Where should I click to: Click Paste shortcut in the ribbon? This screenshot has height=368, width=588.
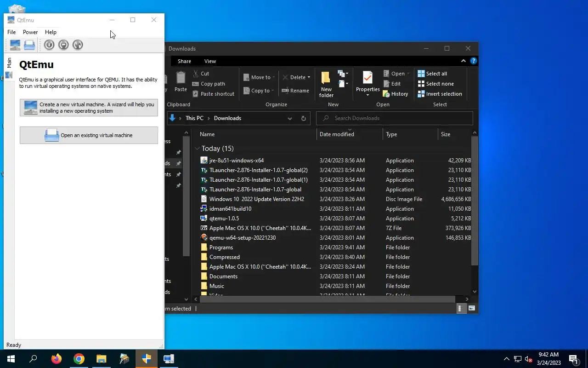point(213,94)
